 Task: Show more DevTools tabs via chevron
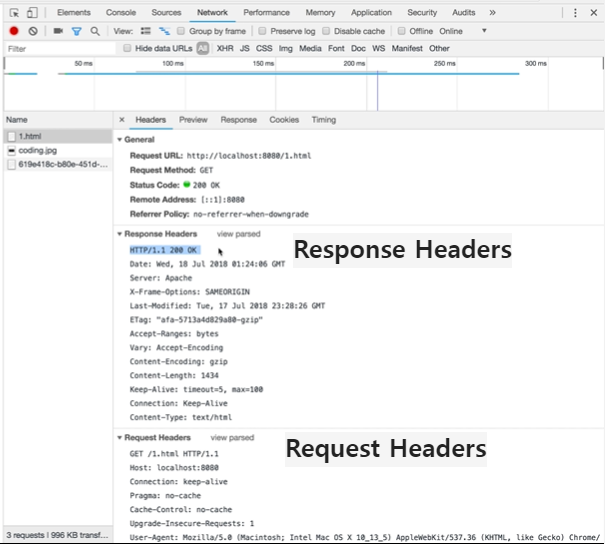tap(492, 13)
